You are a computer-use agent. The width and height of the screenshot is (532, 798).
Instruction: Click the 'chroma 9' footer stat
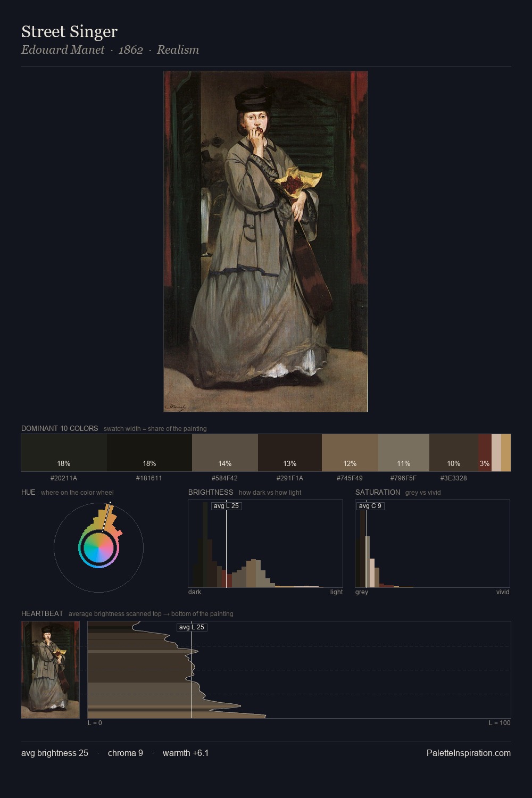coord(126,753)
